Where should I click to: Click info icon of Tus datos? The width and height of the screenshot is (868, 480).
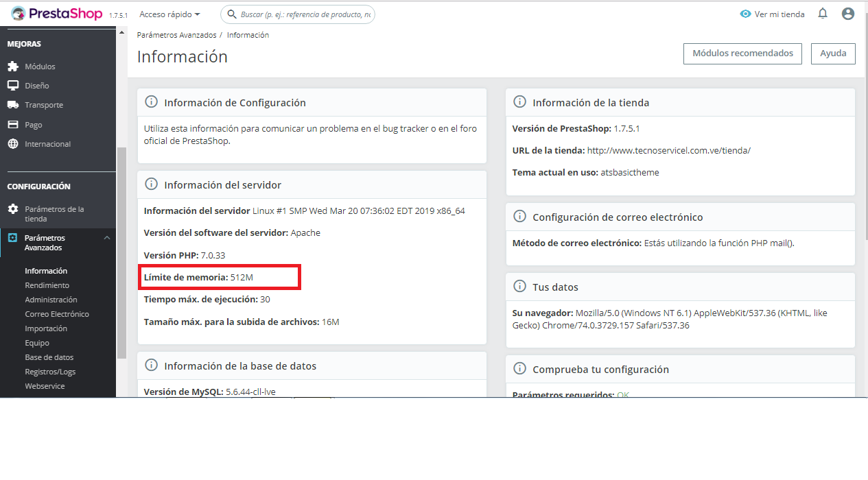[519, 287]
